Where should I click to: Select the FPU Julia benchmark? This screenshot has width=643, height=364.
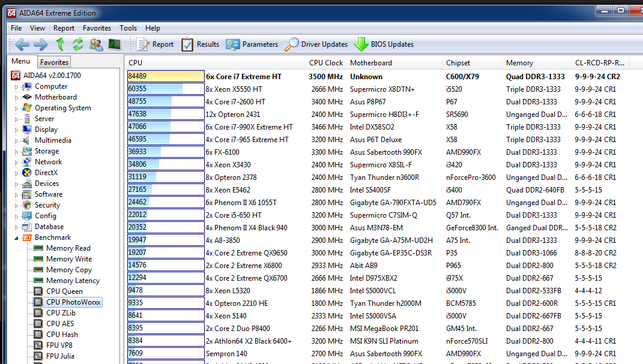[x=60, y=356]
